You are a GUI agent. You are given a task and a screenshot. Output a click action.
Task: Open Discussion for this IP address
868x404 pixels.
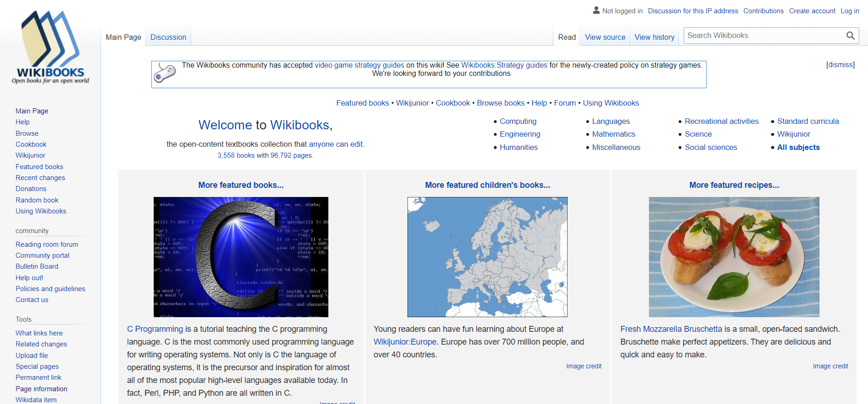point(693,11)
